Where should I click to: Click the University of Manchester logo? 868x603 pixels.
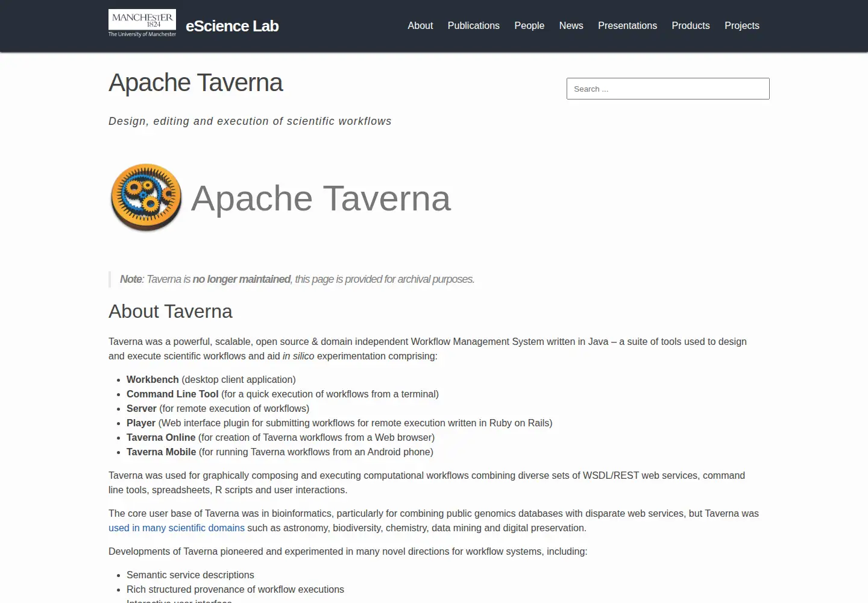pos(142,24)
